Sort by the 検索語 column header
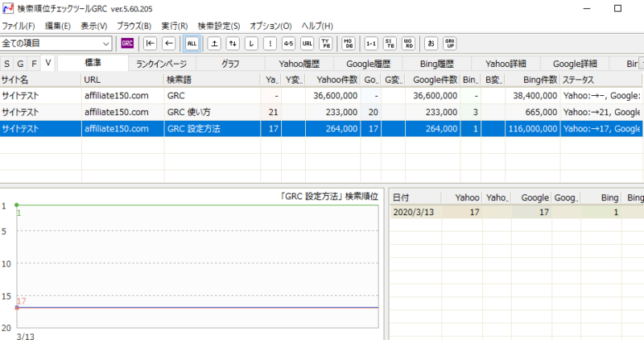The image size is (644, 340). pyautogui.click(x=212, y=80)
